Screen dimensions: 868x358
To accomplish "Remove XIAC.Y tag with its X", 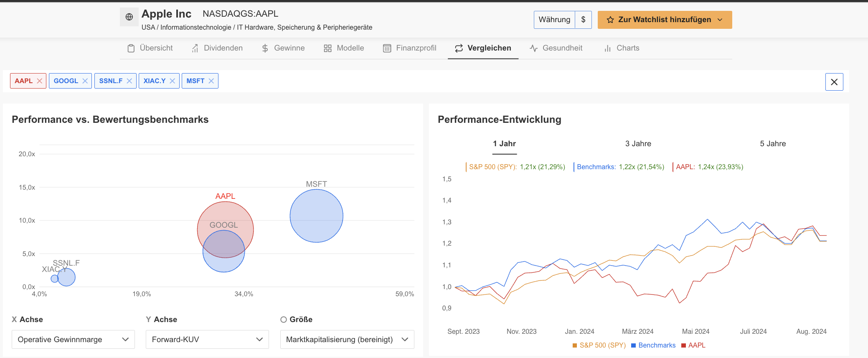I will click(x=173, y=81).
